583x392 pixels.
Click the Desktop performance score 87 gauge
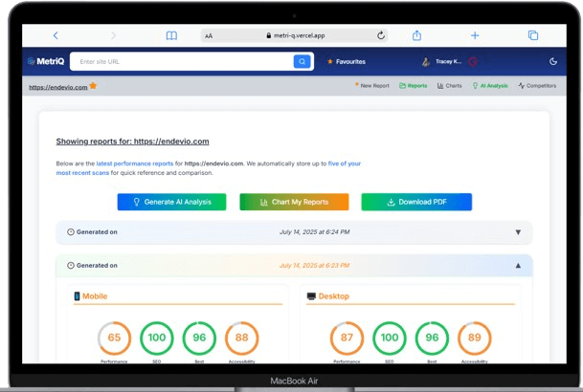click(x=347, y=338)
